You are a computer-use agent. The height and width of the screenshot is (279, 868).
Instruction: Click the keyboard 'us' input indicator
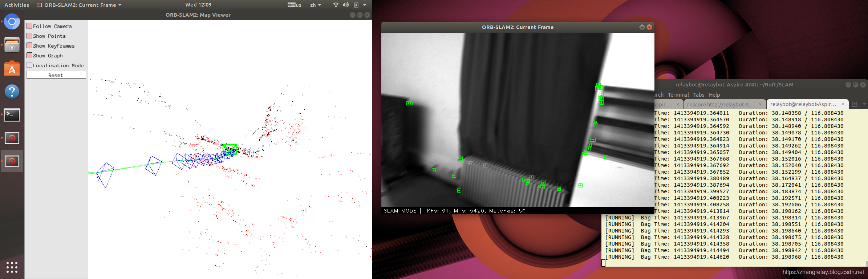pos(295,5)
